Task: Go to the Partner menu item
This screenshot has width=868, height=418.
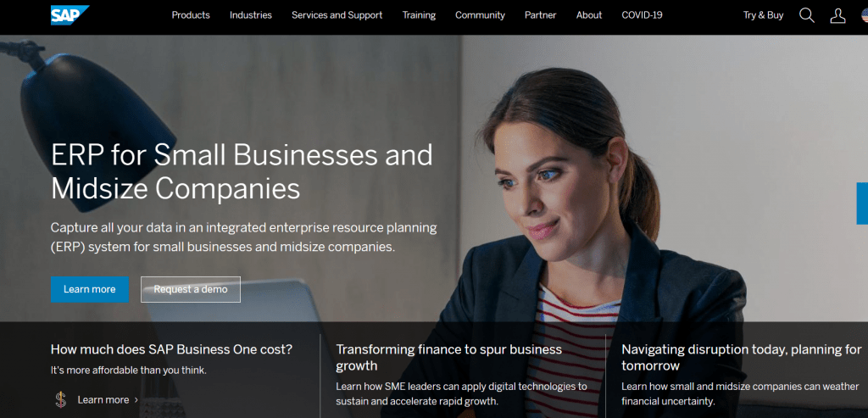Action: [541, 15]
